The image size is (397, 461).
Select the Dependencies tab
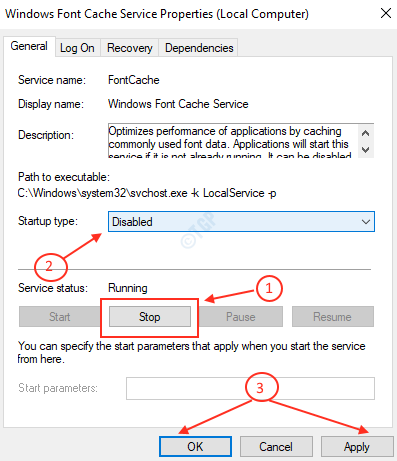tap(199, 48)
